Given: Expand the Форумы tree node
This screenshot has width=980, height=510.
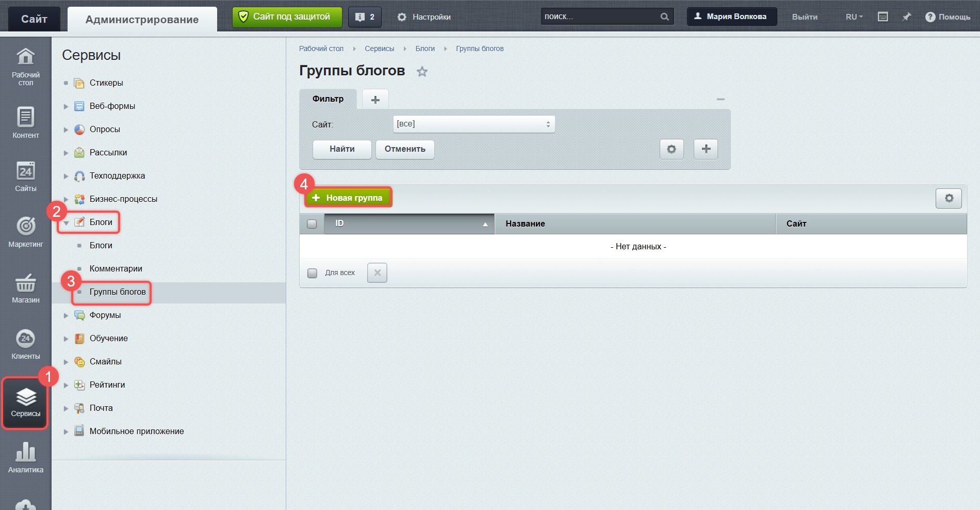Looking at the screenshot, I should [x=66, y=315].
